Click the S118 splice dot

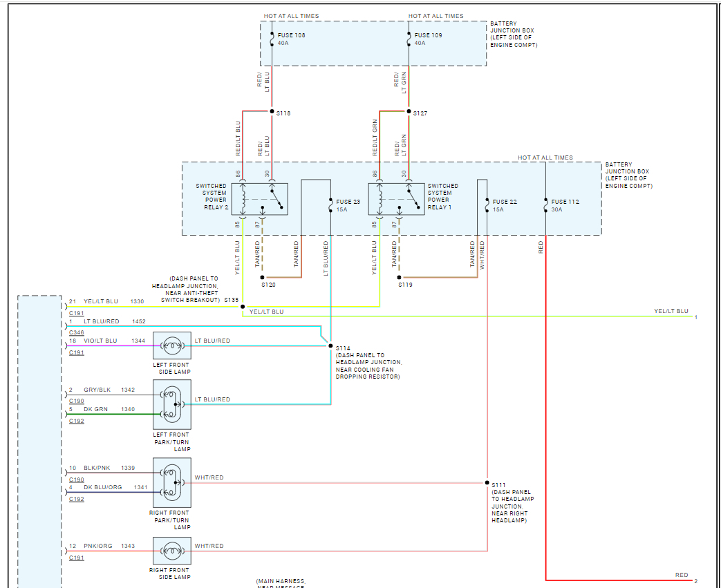pos(272,111)
